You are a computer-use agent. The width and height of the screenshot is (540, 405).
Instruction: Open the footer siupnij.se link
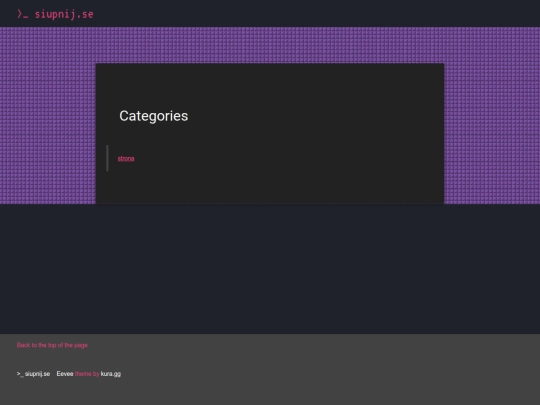click(x=33, y=374)
